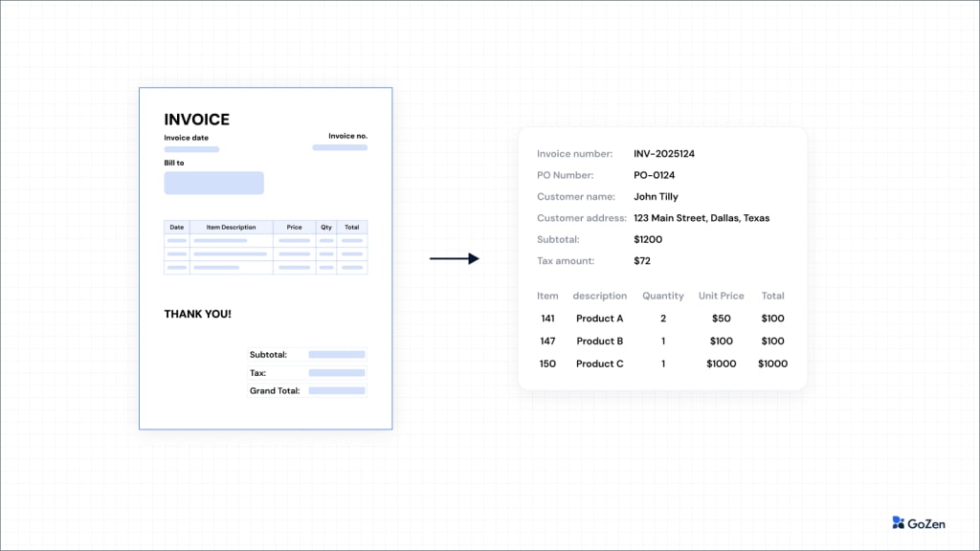This screenshot has height=551, width=980.
Task: Select the Unit Price column header
Action: pos(721,296)
